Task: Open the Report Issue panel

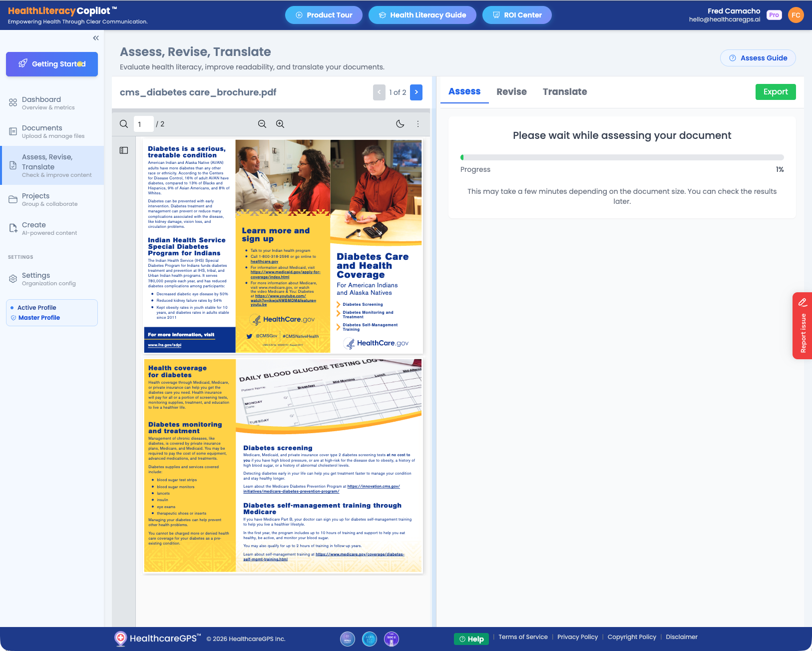Action: pos(802,326)
